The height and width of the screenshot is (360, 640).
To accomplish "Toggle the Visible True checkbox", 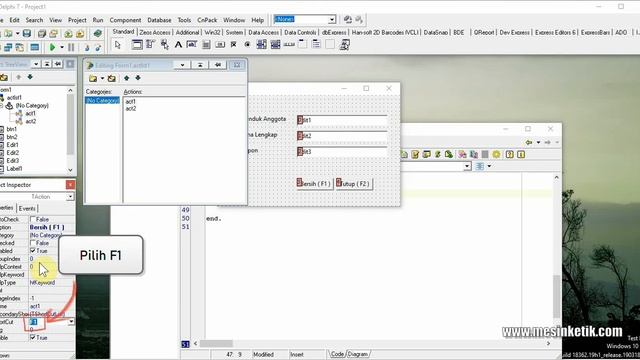I will pos(33,338).
